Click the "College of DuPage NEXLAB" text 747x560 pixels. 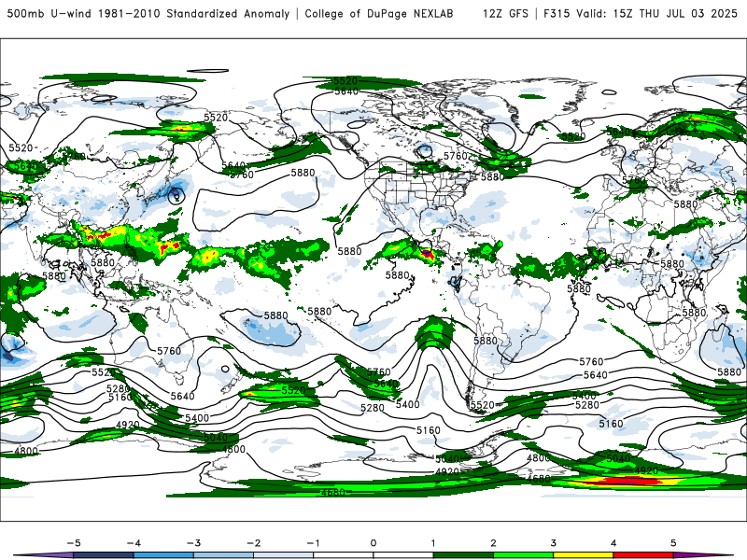[379, 13]
